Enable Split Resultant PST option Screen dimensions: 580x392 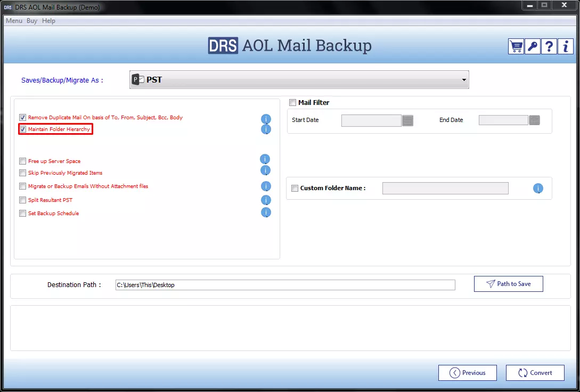click(23, 200)
